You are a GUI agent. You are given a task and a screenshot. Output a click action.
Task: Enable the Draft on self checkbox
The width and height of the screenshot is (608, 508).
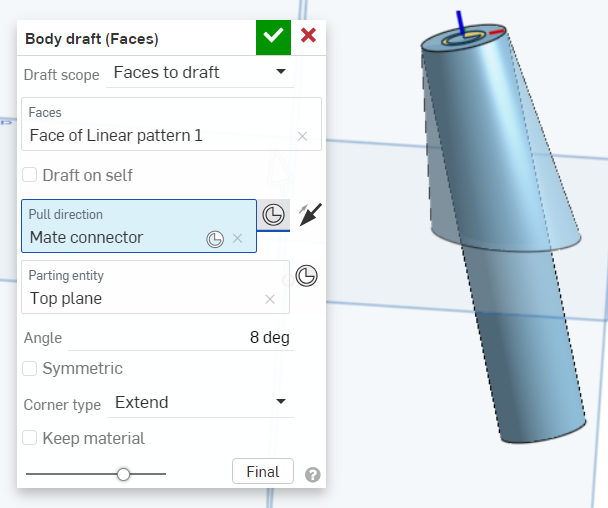pyautogui.click(x=29, y=175)
